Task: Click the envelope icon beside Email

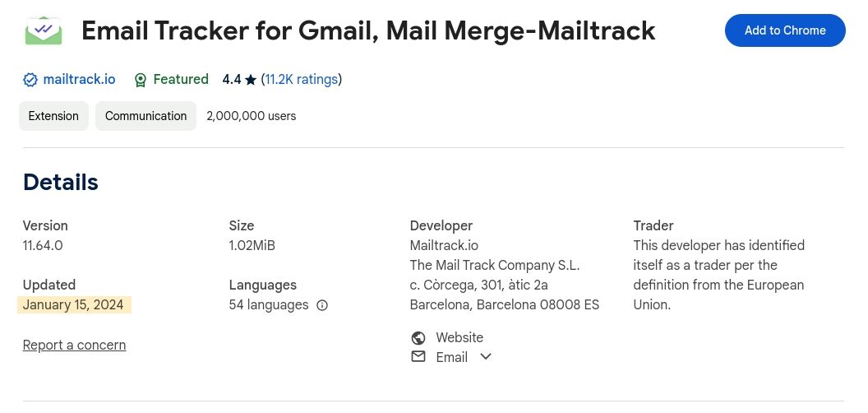Action: point(418,356)
